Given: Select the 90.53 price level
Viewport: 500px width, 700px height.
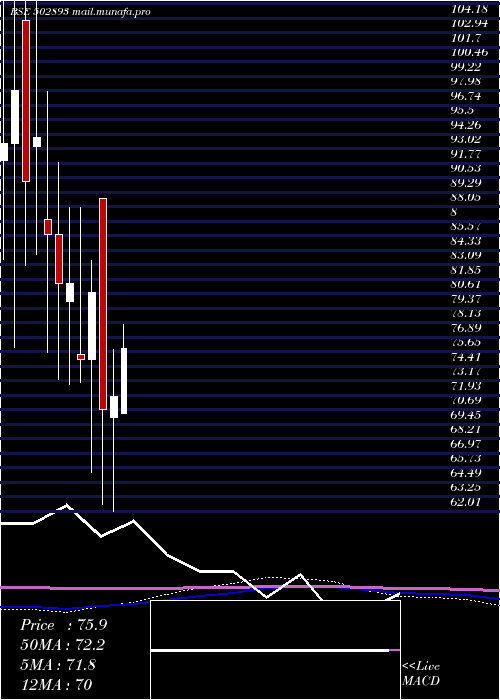Looking at the screenshot, I should point(466,168).
